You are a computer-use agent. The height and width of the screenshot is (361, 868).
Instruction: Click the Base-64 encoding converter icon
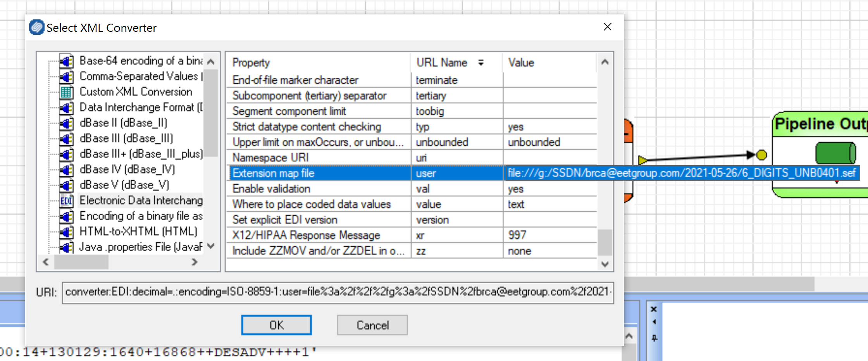(x=66, y=61)
